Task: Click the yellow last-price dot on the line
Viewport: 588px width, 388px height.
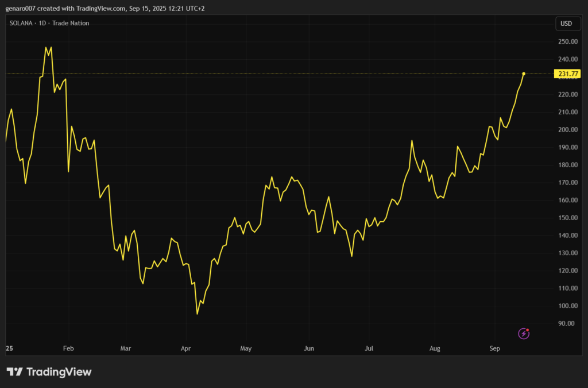Action: pyautogui.click(x=524, y=74)
